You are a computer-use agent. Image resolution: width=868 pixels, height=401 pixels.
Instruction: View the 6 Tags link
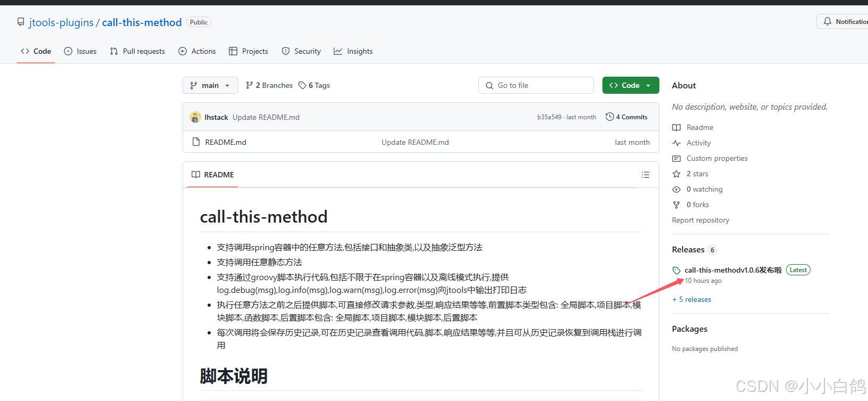[315, 85]
